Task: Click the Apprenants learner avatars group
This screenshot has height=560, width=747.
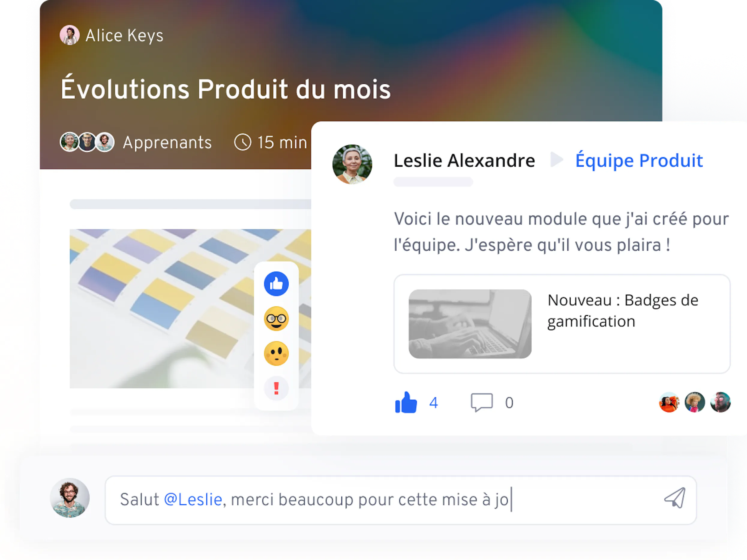Action: 87,142
